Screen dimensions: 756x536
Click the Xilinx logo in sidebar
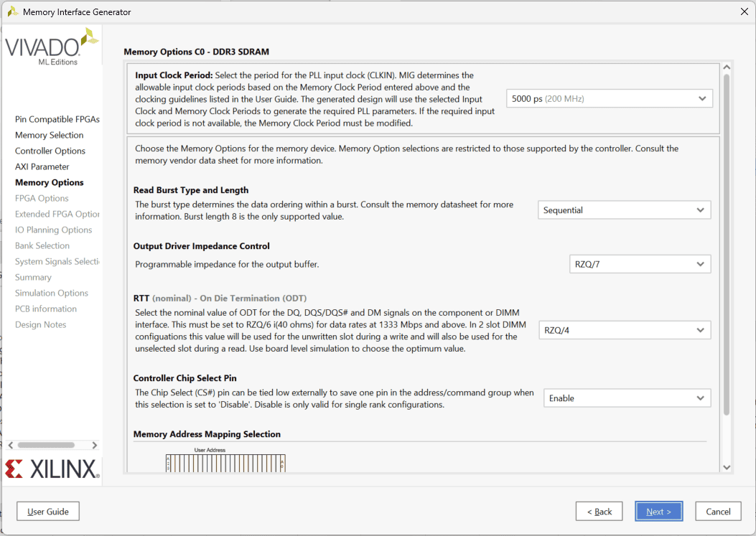(51, 469)
